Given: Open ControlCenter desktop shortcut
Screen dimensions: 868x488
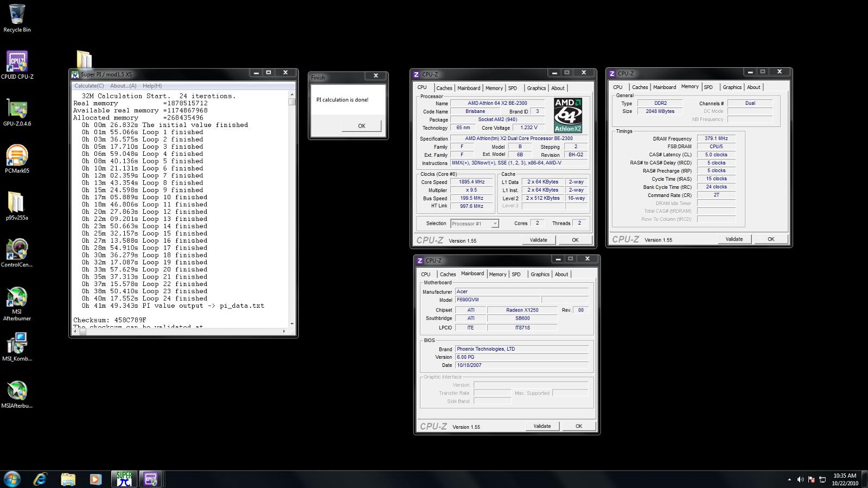Looking at the screenshot, I should click(x=17, y=253).
